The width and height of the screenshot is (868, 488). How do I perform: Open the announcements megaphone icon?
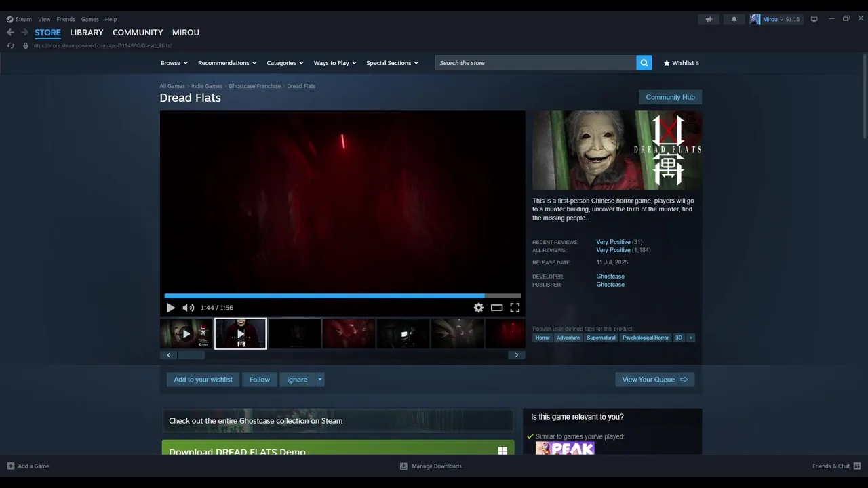709,19
